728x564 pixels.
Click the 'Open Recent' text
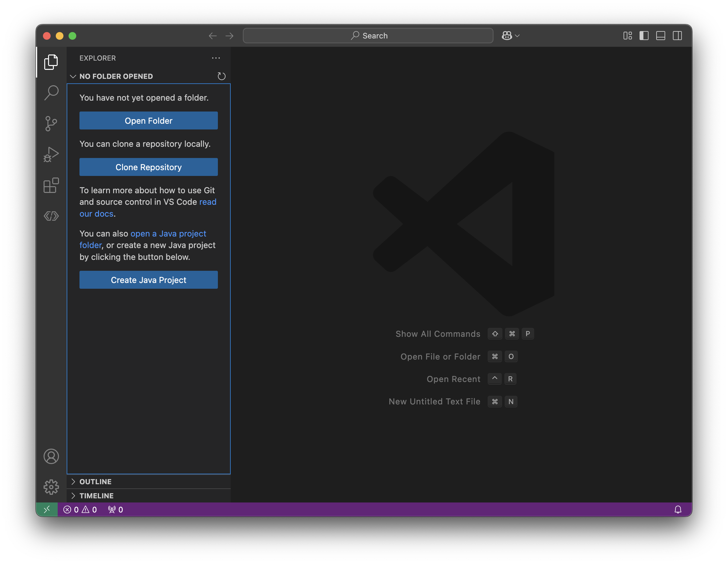point(453,379)
